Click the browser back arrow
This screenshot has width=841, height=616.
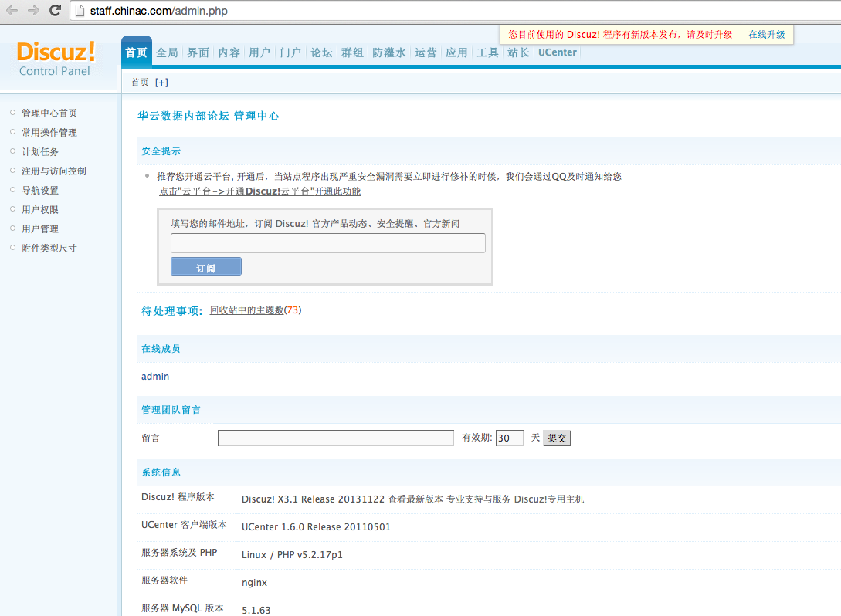[x=12, y=10]
